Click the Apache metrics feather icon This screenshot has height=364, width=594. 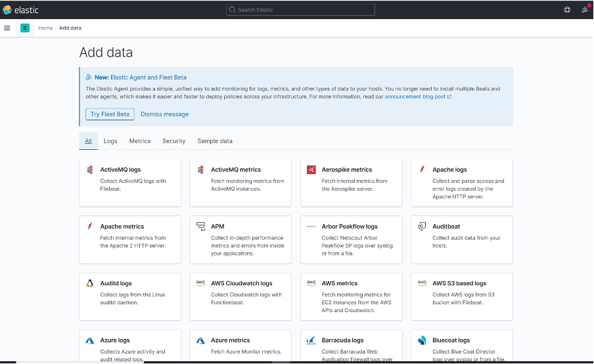coord(90,226)
